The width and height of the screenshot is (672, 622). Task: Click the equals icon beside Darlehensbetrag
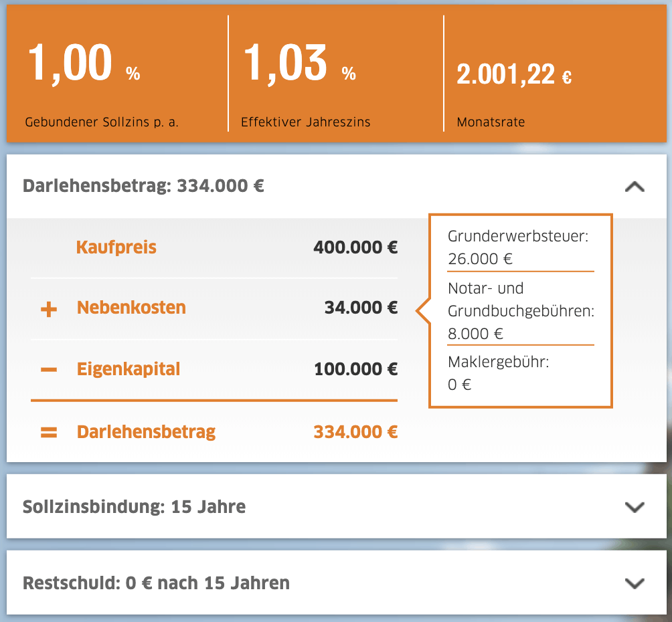(48, 433)
